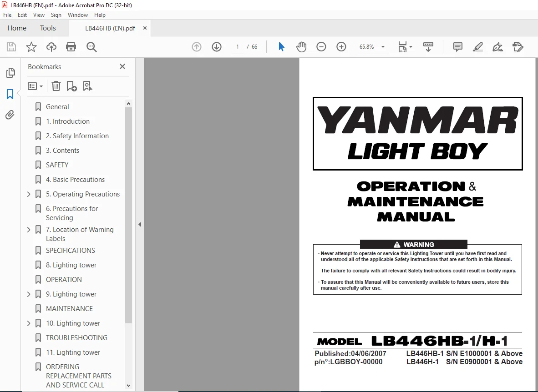The width and height of the screenshot is (538, 392).
Task: Select the Highlight text pen
Action: click(477, 47)
